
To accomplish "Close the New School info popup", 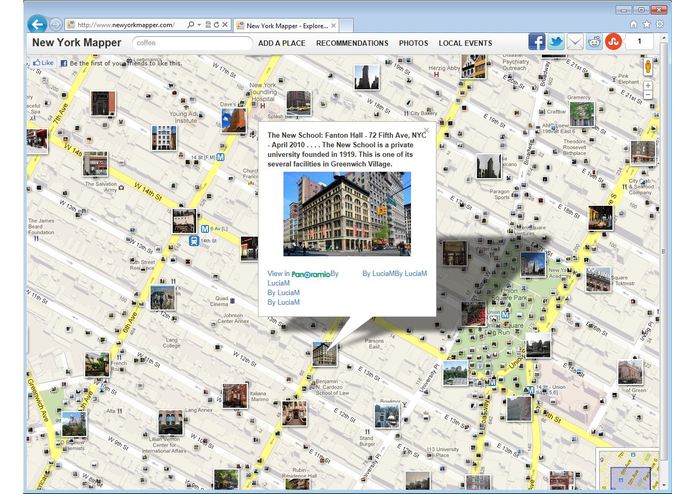I will pos(426,130).
